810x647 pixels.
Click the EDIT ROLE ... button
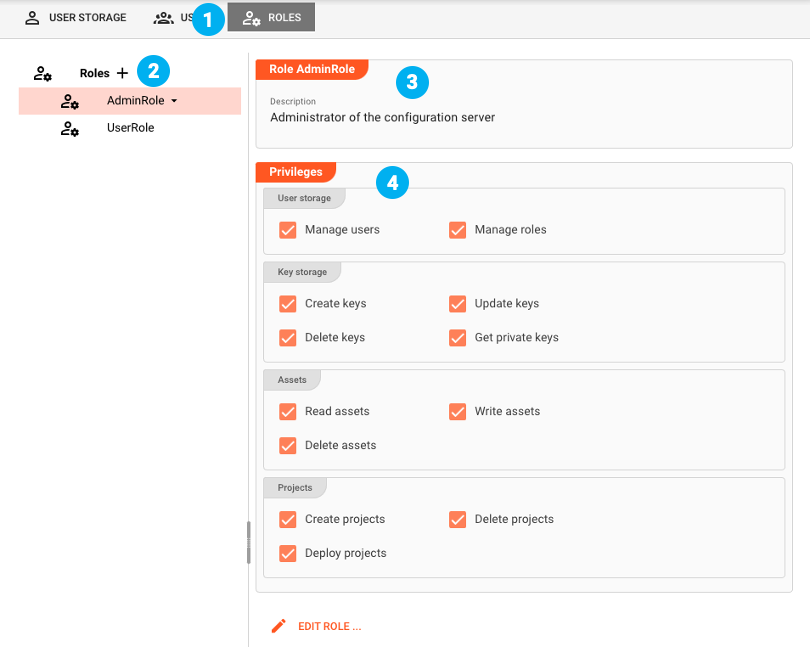329,626
